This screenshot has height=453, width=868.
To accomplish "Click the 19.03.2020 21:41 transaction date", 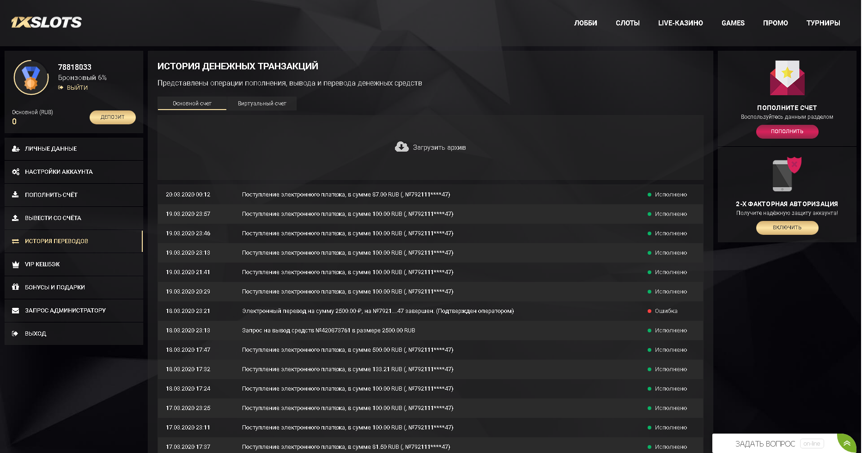I will 188,272.
